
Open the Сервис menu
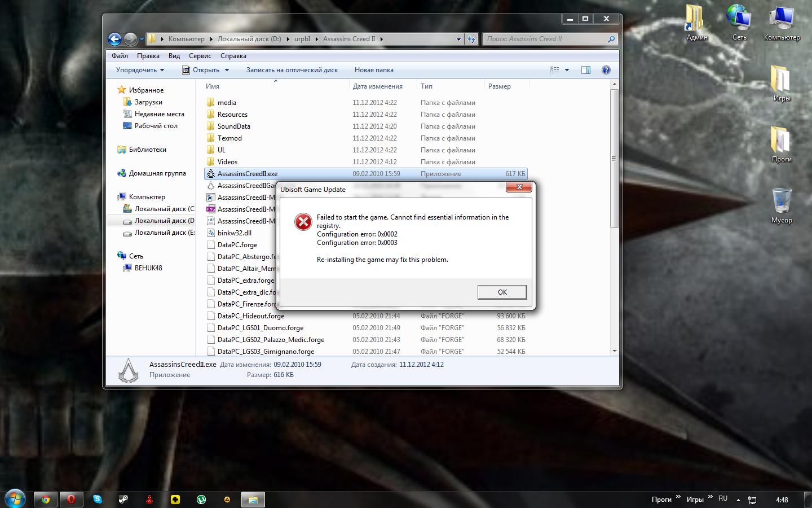pos(200,56)
